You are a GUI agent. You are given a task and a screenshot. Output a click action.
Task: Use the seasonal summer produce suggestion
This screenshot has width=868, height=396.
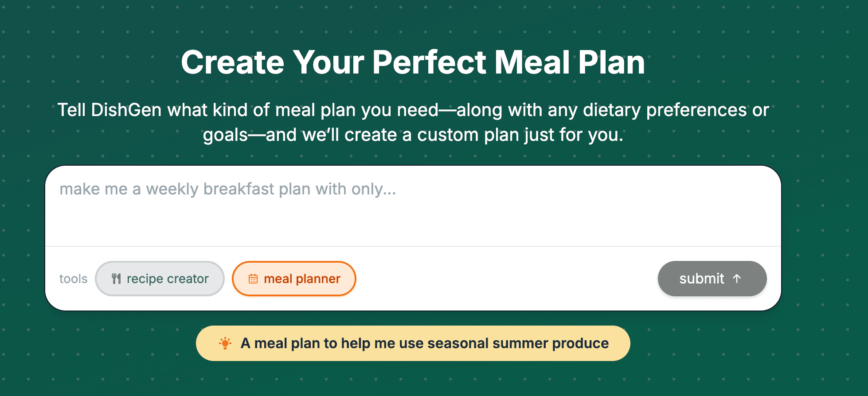click(413, 343)
